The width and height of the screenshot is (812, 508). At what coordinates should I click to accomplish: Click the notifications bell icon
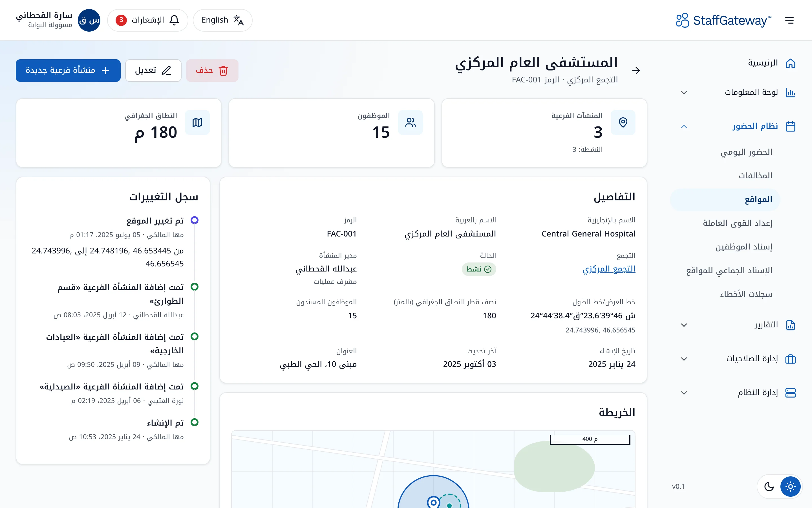[x=174, y=20]
